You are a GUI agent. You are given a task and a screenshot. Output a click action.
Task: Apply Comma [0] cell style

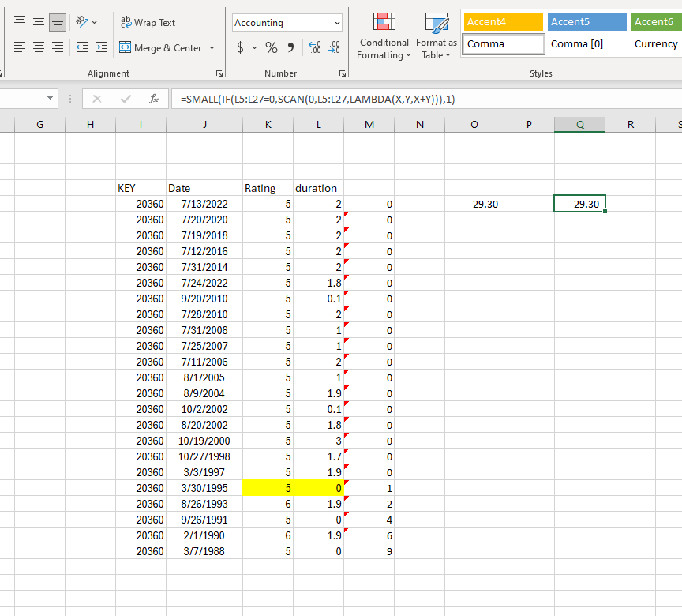[586, 44]
